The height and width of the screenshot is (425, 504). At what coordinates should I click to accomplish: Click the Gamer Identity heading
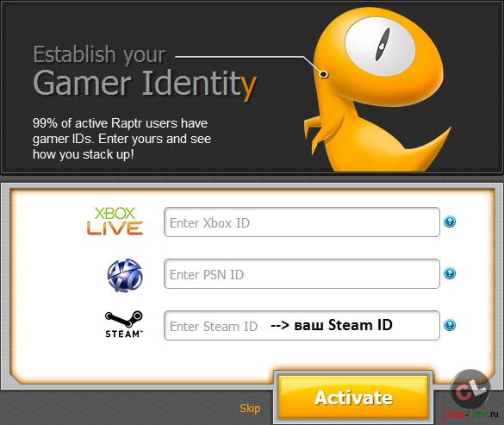click(x=145, y=84)
